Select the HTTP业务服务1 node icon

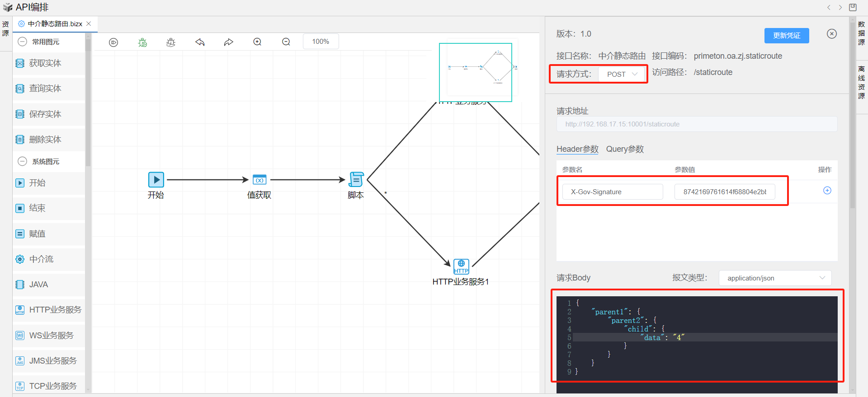point(461,266)
